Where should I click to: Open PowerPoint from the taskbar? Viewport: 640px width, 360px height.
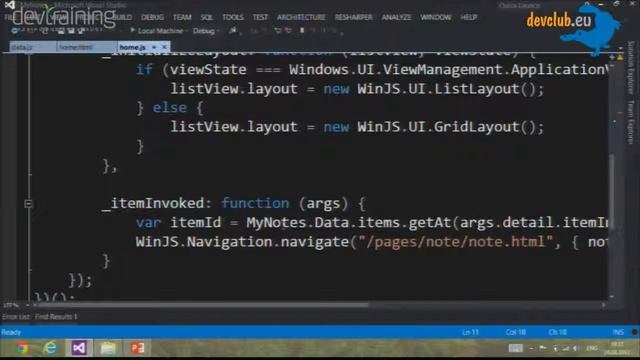click(138, 348)
